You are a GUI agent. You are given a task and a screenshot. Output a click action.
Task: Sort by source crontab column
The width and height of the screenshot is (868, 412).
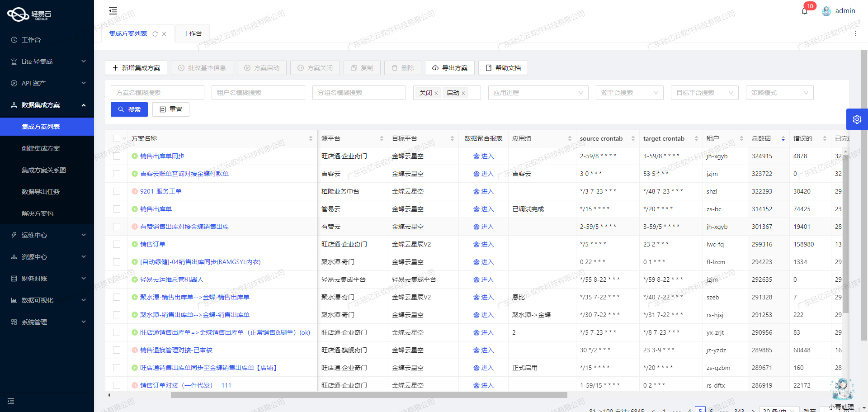(633, 138)
